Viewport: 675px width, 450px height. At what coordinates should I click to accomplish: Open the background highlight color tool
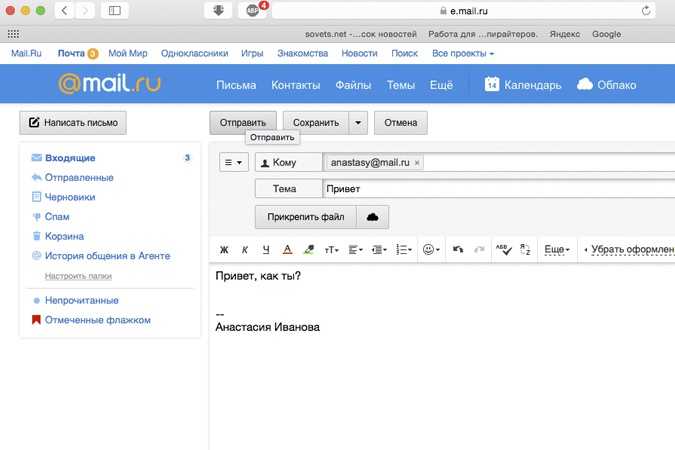tap(309, 250)
